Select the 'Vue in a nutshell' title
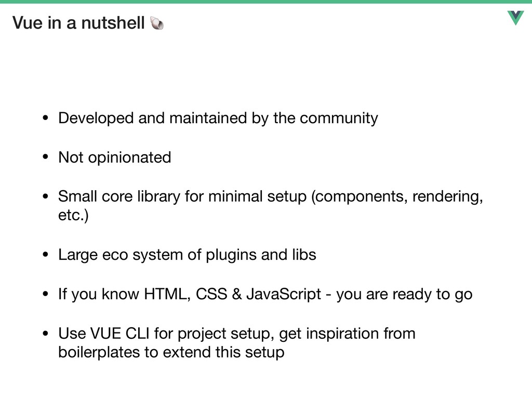This screenshot has width=532, height=399. point(78,23)
